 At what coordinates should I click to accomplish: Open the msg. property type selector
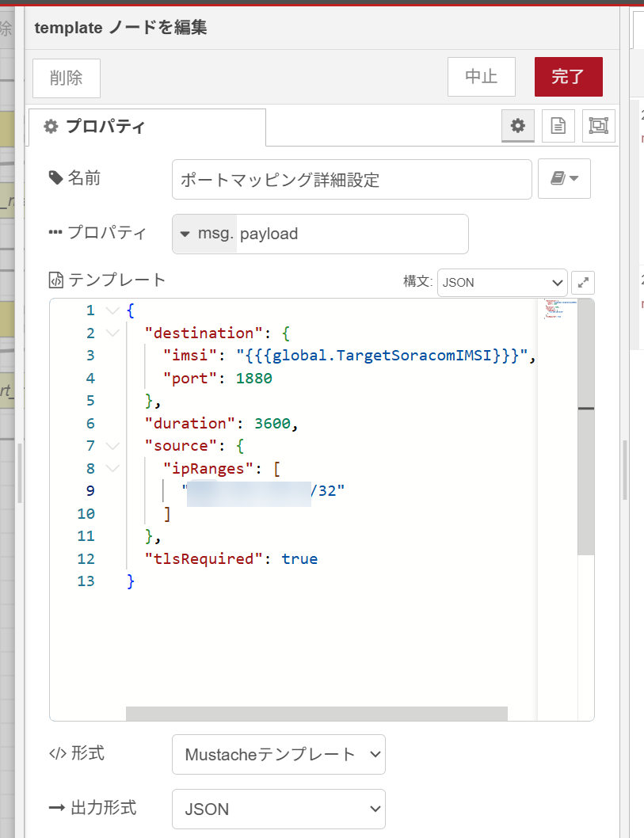click(x=204, y=234)
